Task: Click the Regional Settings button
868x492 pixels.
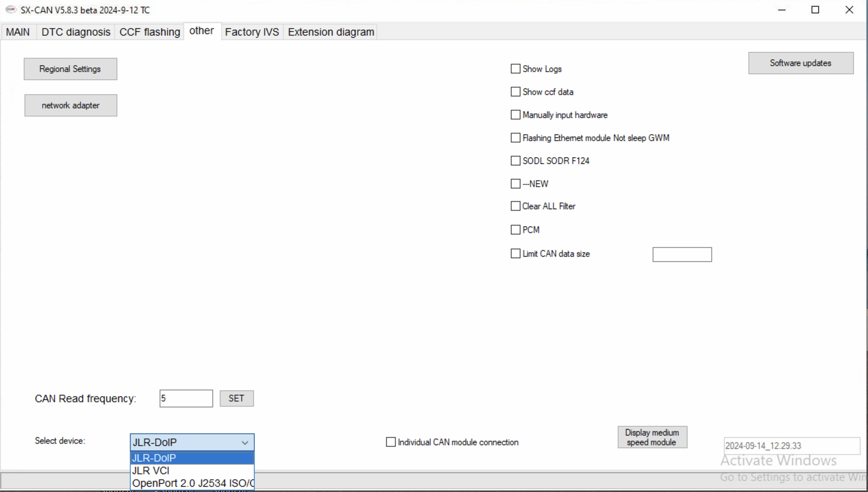Action: click(70, 69)
